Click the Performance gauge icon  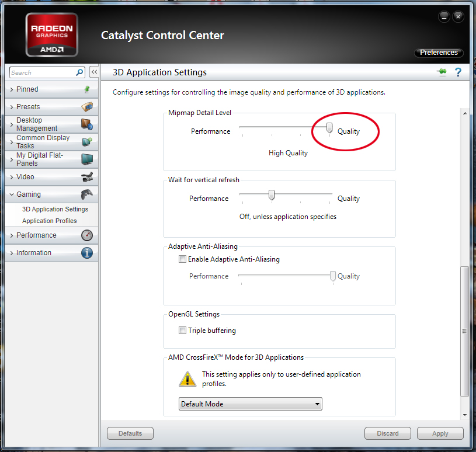(x=87, y=235)
